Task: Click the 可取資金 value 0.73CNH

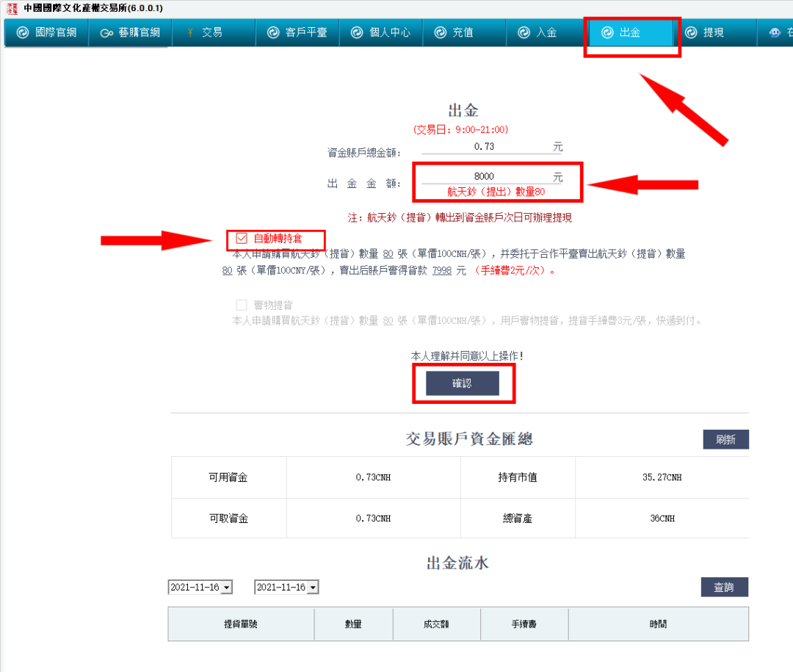Action: coord(373,519)
